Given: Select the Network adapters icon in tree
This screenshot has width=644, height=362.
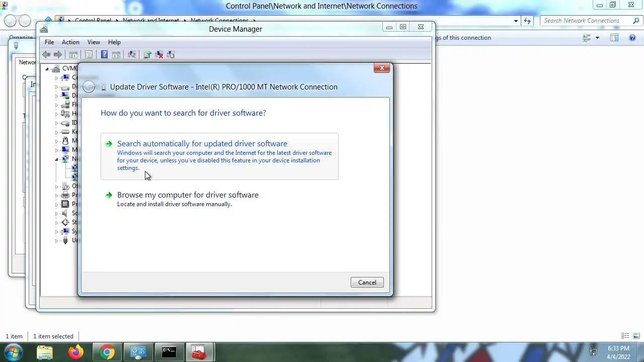Looking at the screenshot, I should pos(65,159).
